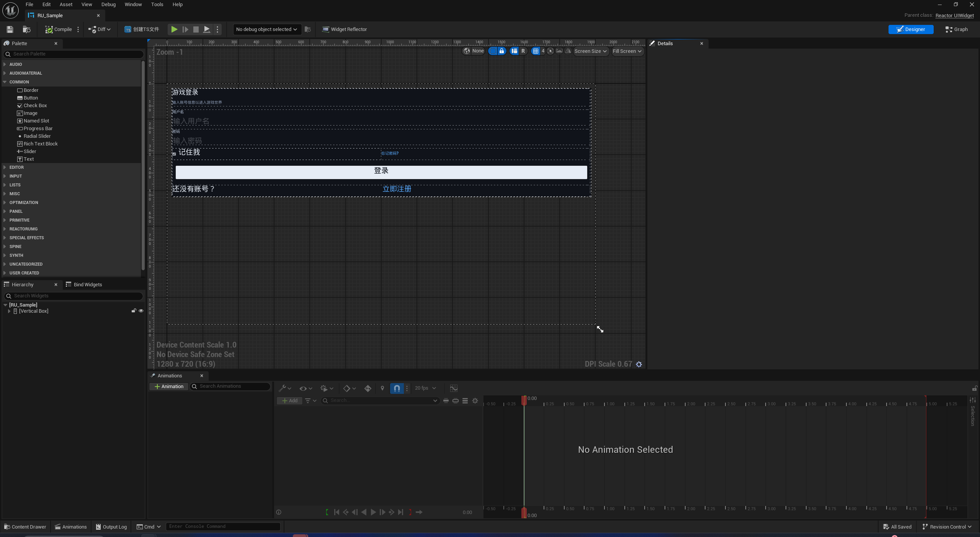Open the Screen Size dropdown
980x537 pixels.
pyautogui.click(x=590, y=51)
